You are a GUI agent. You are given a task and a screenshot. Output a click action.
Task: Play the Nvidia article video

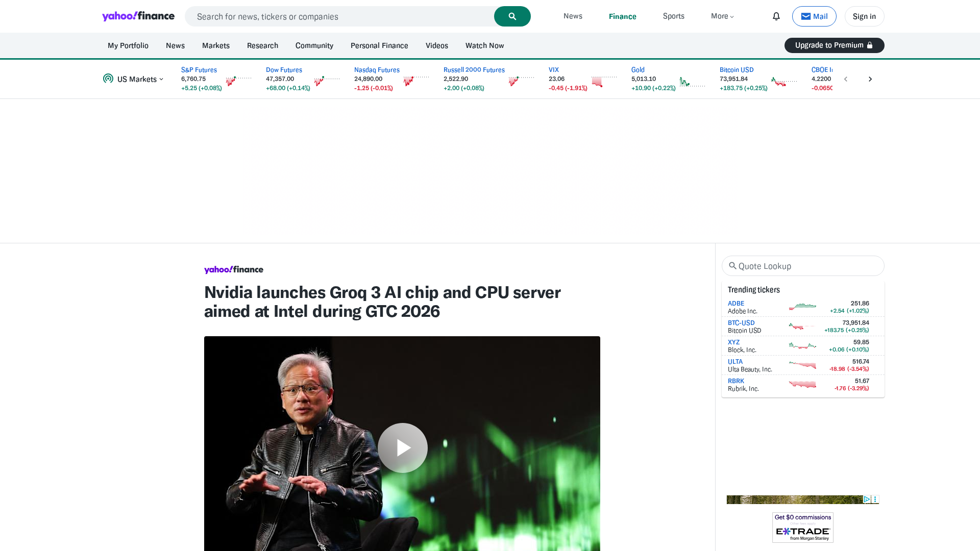(x=402, y=447)
